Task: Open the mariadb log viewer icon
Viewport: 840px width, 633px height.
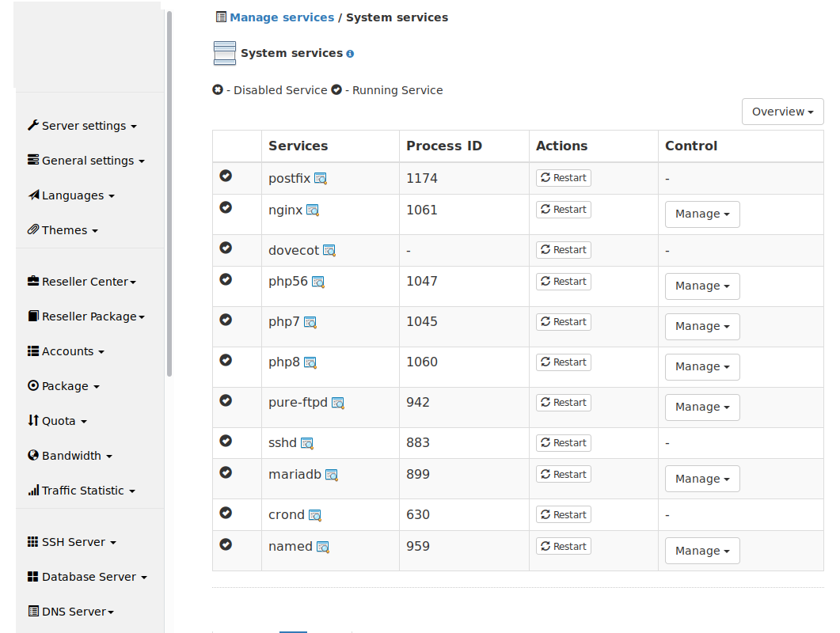Action: [x=332, y=475]
